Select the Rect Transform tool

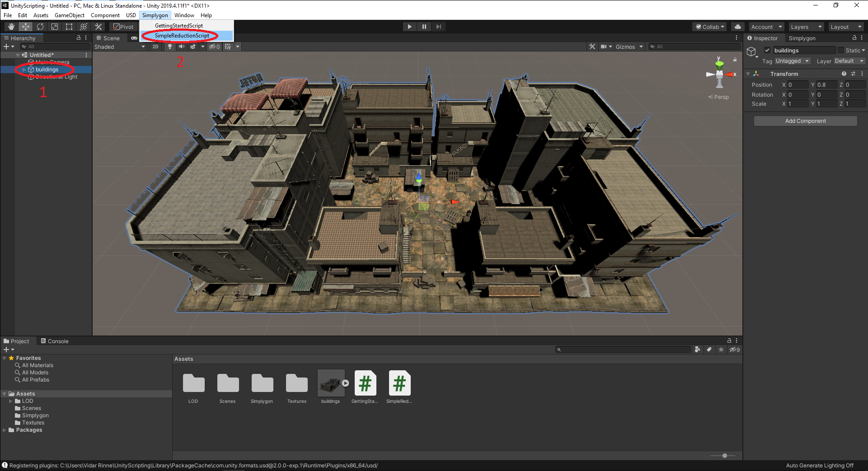click(x=69, y=26)
